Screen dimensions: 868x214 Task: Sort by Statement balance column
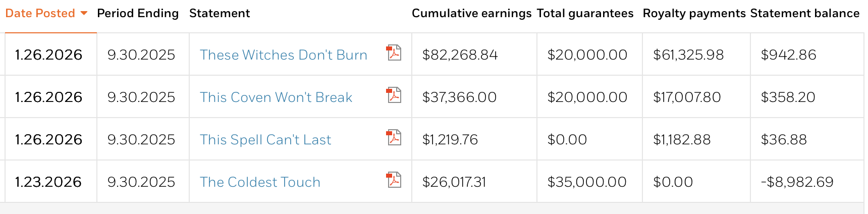click(x=805, y=13)
